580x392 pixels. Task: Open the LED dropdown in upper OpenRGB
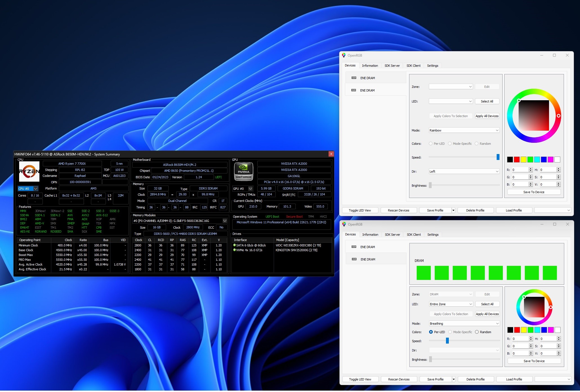(x=450, y=101)
